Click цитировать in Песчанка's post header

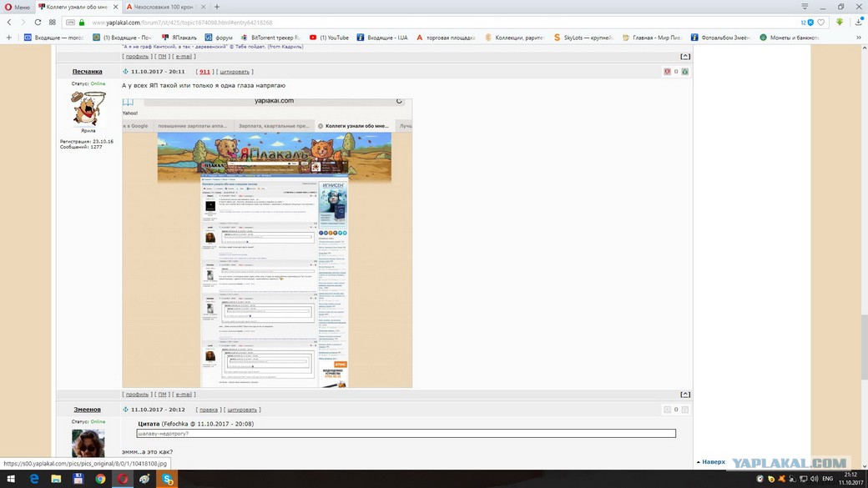tap(235, 72)
